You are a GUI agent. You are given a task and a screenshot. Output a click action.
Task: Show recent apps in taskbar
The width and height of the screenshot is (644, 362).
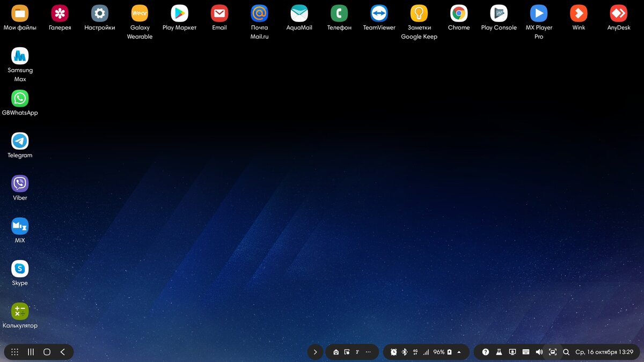click(x=31, y=352)
